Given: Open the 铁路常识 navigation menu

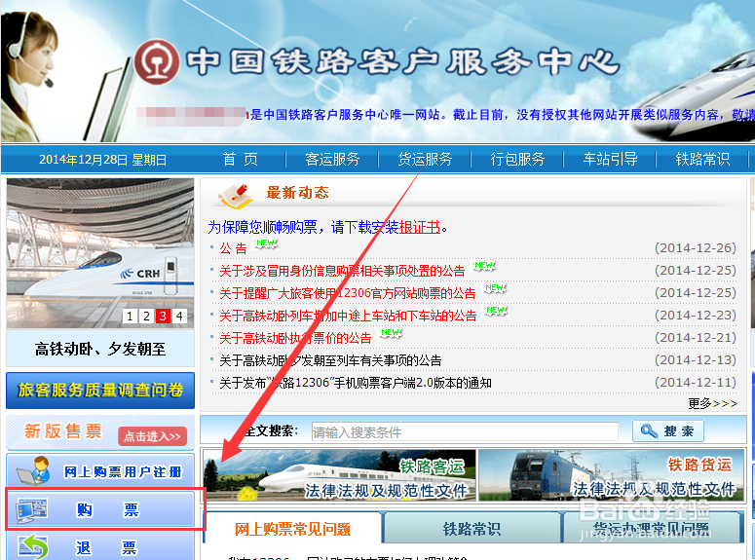Looking at the screenshot, I should [702, 159].
